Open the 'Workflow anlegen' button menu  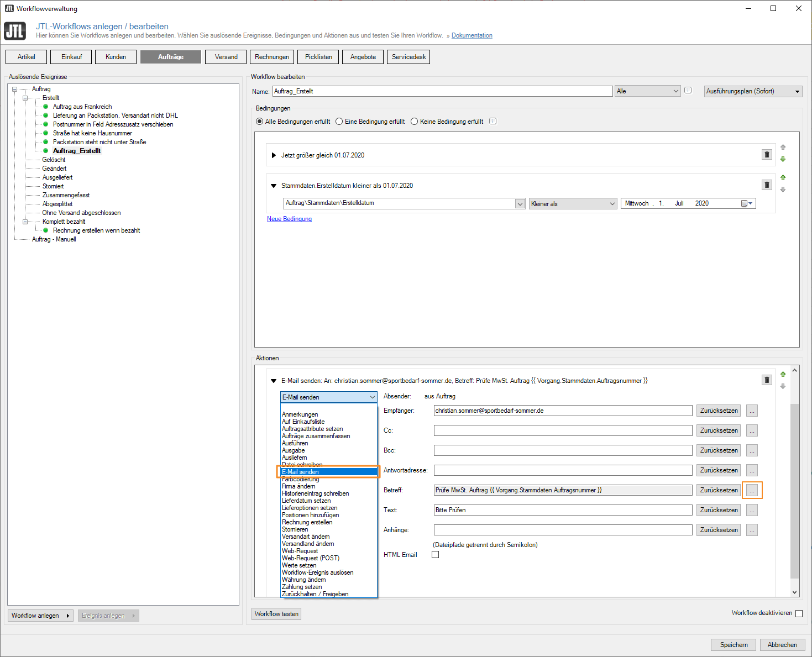tap(41, 616)
